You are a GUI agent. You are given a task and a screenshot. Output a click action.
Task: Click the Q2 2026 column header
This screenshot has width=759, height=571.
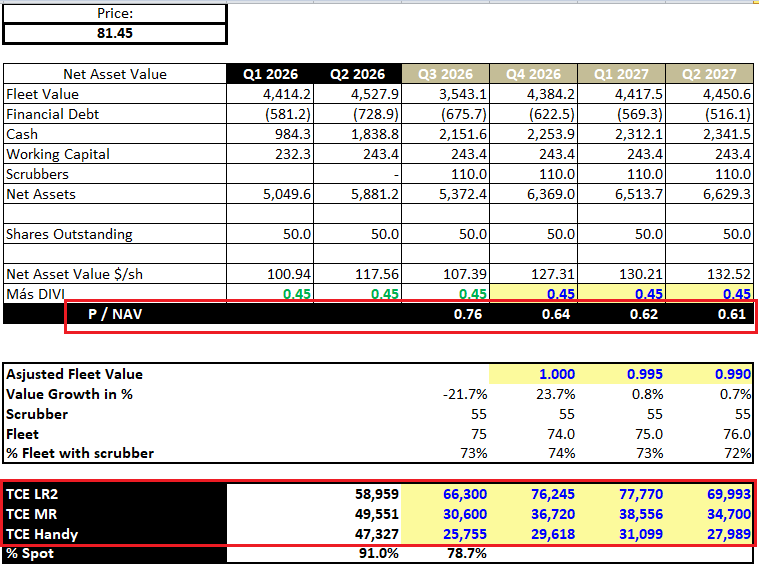358,74
